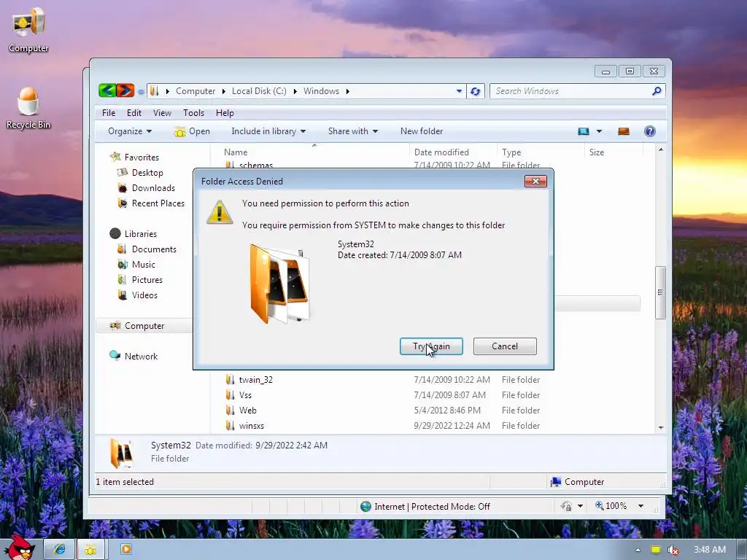Open Internet Explorer from the taskbar
Screen dimensions: 747x560
tap(60, 549)
